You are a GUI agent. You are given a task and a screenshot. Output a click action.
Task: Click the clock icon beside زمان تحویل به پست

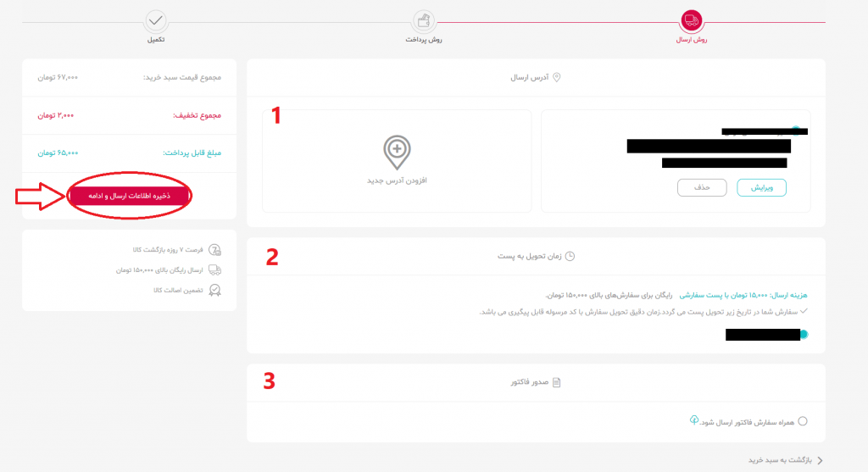[x=570, y=256]
